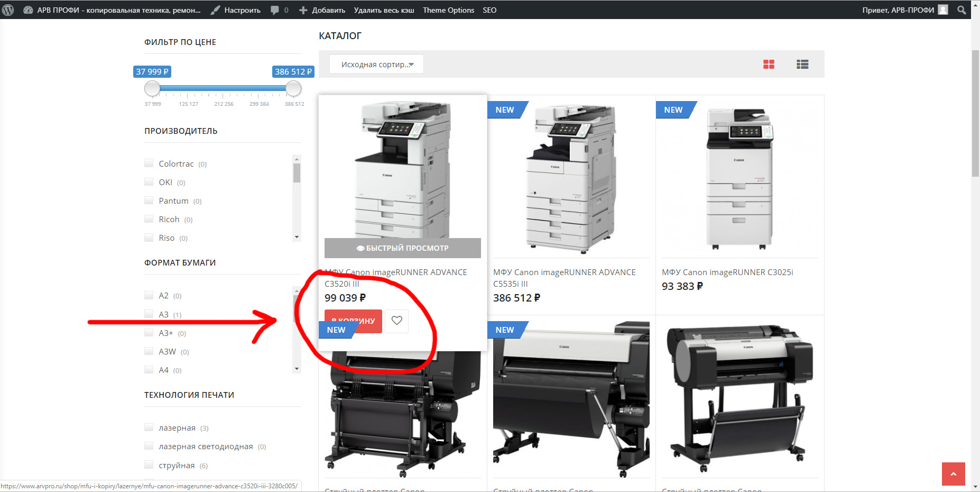
Task: Select the A3 paper format checkbox
Action: pyautogui.click(x=149, y=314)
